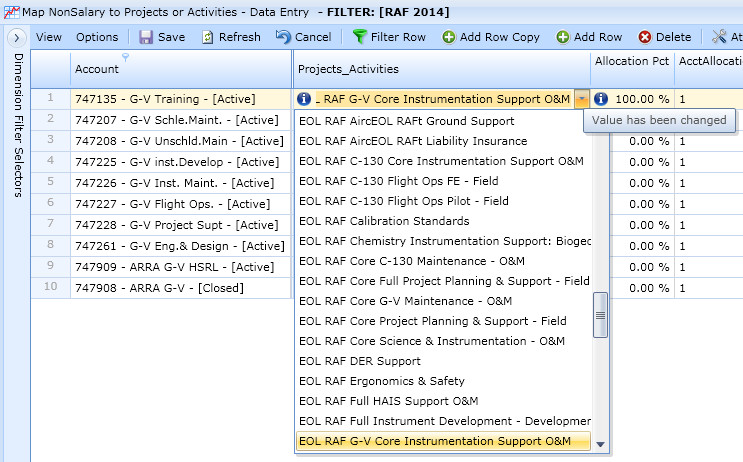Click the Filter Row button label
This screenshot has width=743, height=462.
pos(398,37)
